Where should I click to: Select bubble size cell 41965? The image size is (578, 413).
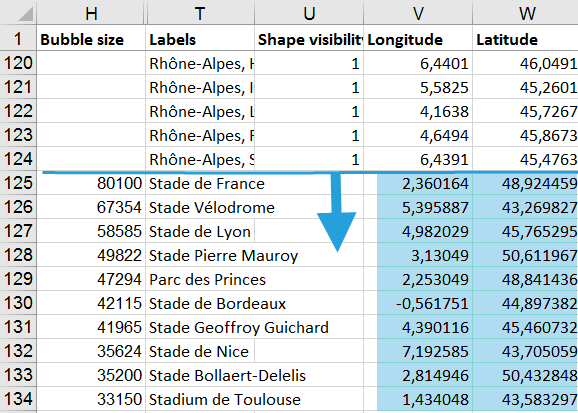tap(91, 327)
